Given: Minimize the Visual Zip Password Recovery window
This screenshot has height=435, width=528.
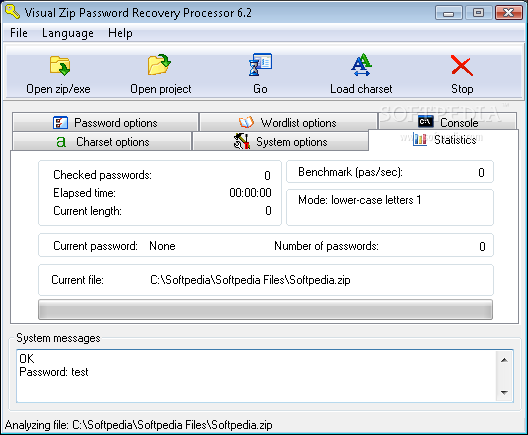Looking at the screenshot, I should [448, 13].
